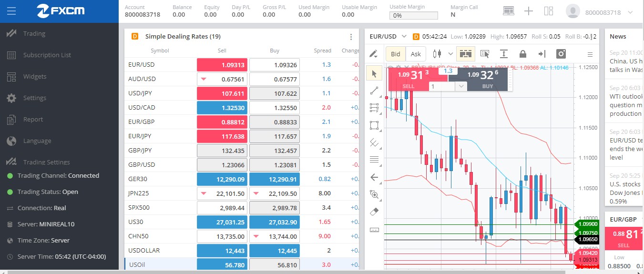Open the EUR/USD symbol dropdown

[x=388, y=37]
